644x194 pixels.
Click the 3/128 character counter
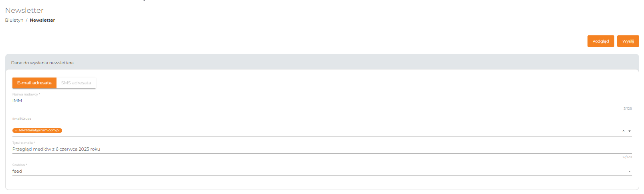click(628, 108)
